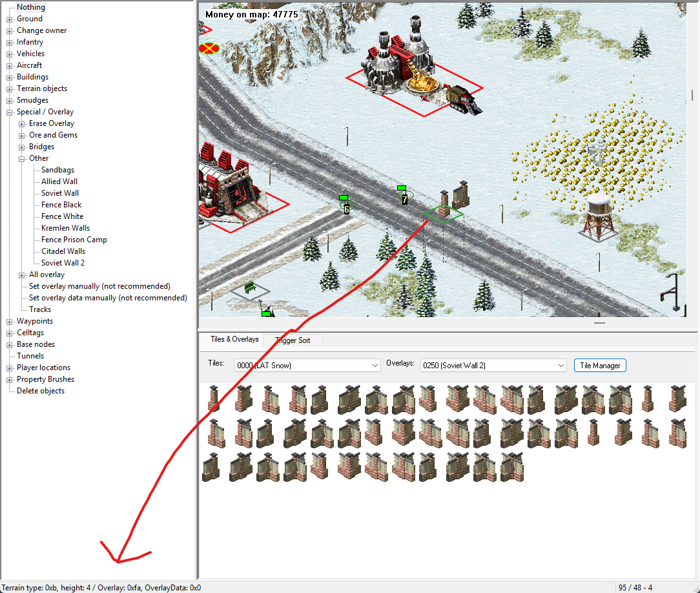Open the Tile Manager

(600, 365)
